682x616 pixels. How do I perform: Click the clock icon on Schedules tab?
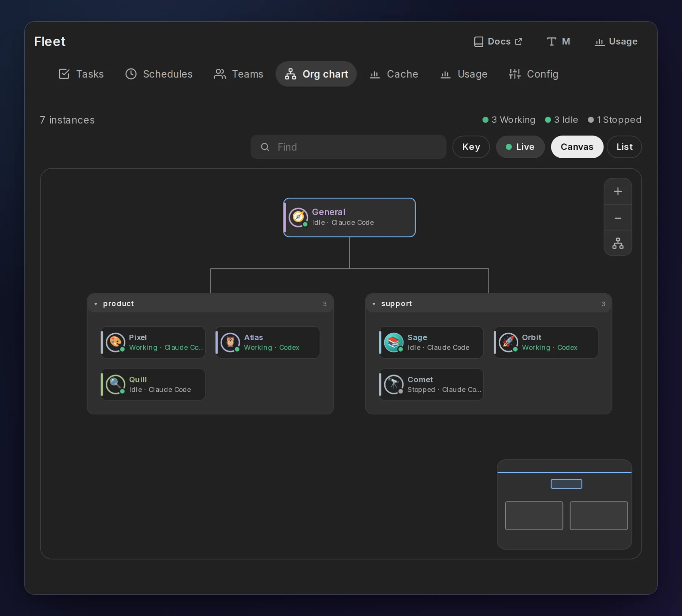click(131, 74)
